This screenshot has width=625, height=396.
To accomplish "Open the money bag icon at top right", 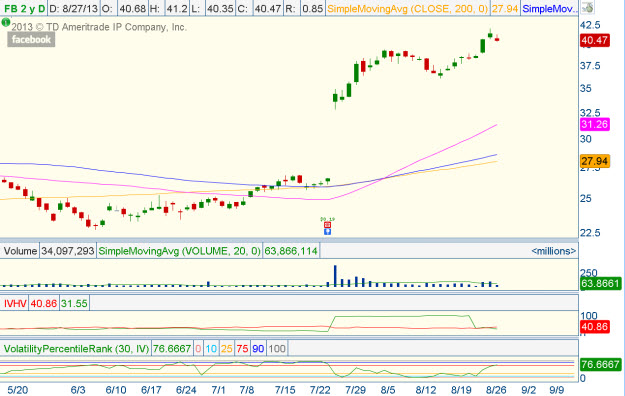I will click(587, 8).
